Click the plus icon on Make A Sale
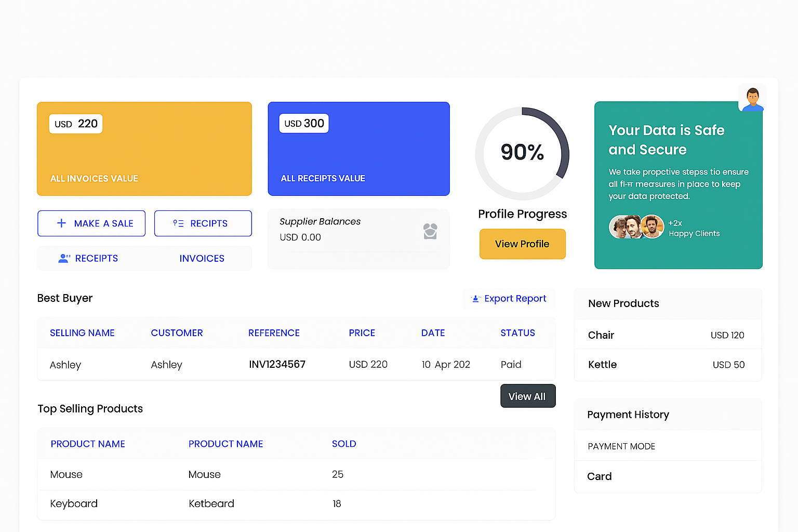The image size is (798, 532). pos(61,223)
